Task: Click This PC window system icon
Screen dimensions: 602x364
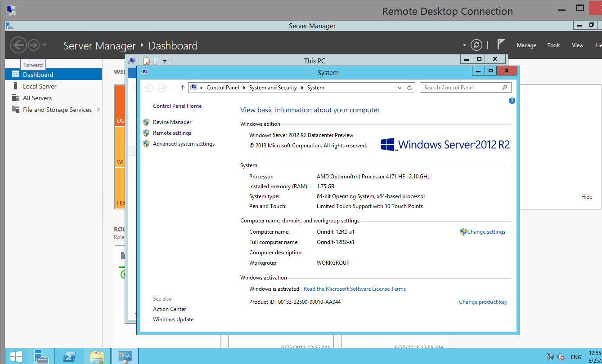Action: (x=132, y=61)
